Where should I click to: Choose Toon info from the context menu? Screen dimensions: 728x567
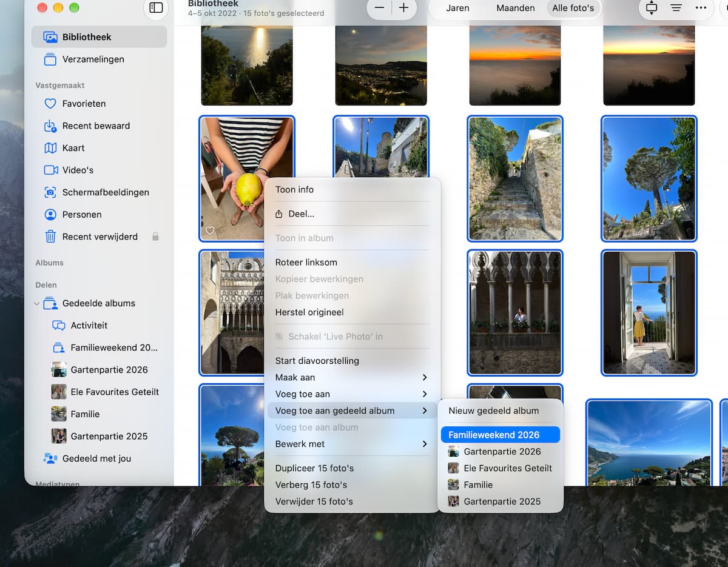tap(352, 190)
